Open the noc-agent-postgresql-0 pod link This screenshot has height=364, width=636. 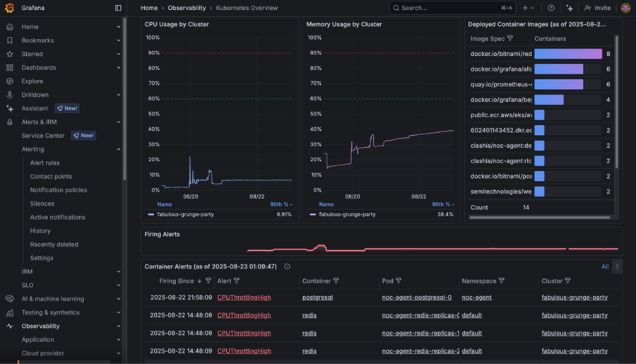(x=416, y=298)
